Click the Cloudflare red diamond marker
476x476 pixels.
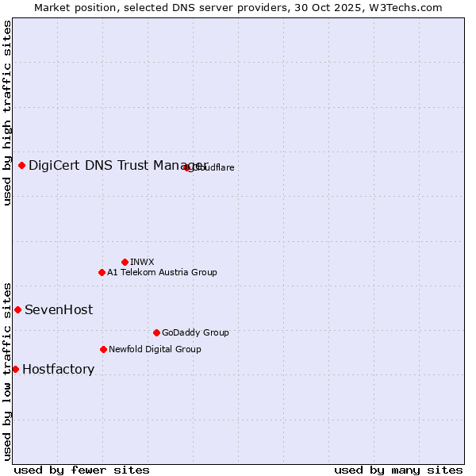187,167
